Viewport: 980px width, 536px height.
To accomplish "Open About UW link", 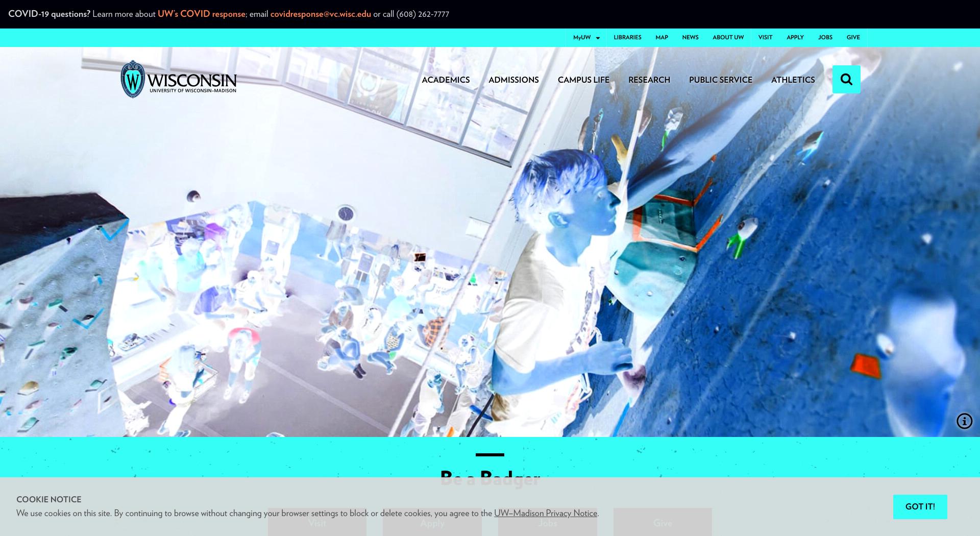I will (728, 37).
